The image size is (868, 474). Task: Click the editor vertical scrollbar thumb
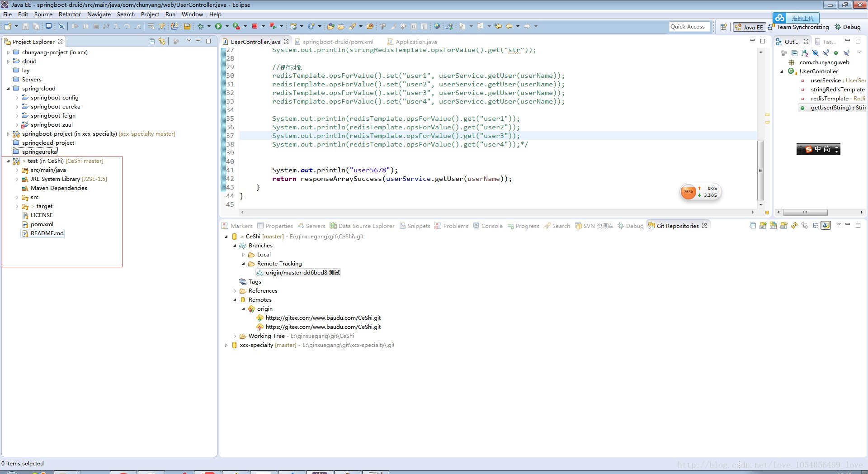[x=760, y=170]
